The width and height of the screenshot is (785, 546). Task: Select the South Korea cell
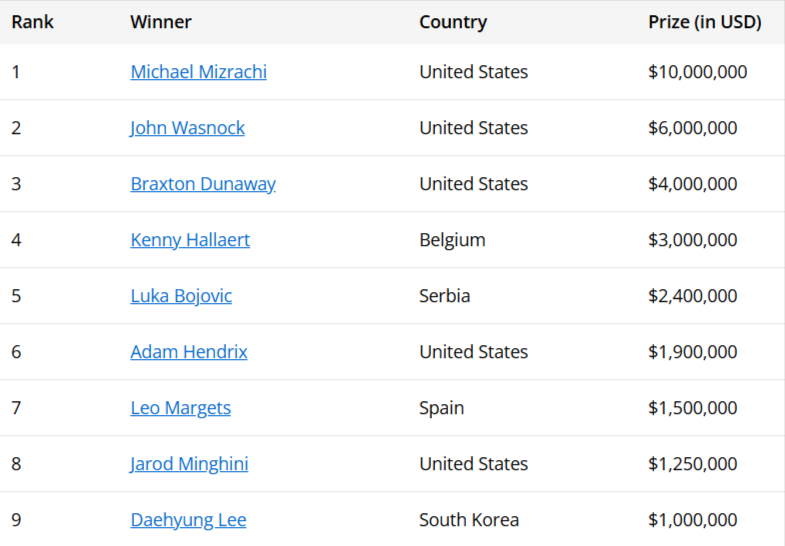(x=469, y=520)
